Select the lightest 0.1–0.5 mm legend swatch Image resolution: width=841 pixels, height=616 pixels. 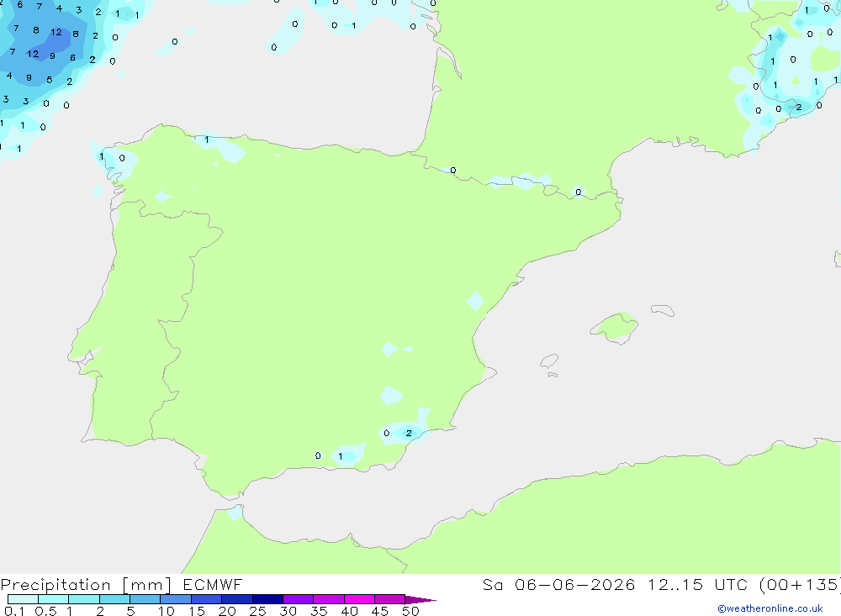[x=23, y=599]
